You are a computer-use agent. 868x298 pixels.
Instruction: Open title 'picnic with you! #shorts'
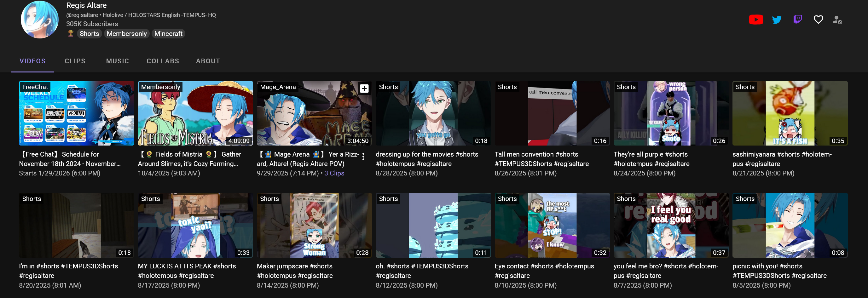coord(780,271)
